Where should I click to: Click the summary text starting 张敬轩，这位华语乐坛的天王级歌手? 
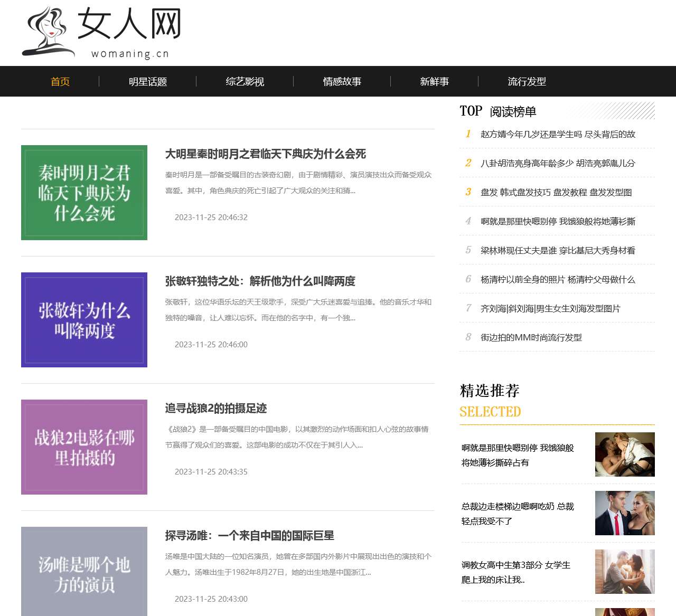click(298, 310)
